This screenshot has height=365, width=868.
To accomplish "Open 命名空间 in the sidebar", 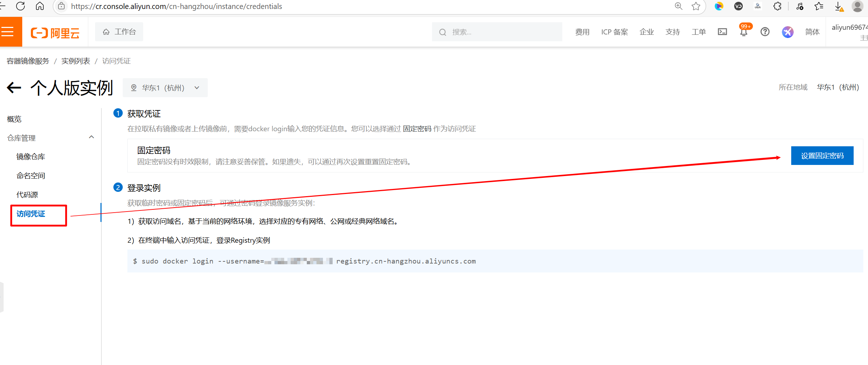I will 31,176.
